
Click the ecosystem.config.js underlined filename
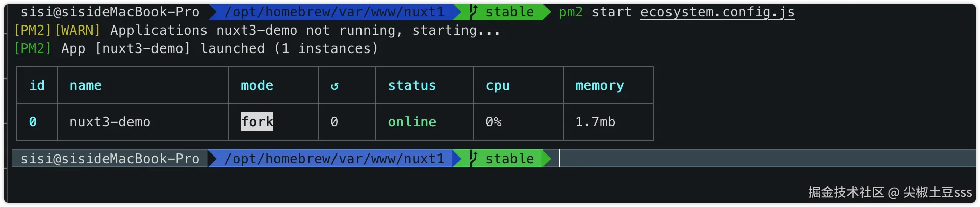pos(717,12)
